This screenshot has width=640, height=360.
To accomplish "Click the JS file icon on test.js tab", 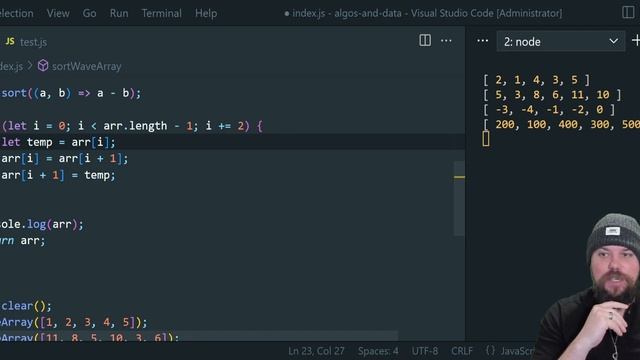I will [x=10, y=41].
